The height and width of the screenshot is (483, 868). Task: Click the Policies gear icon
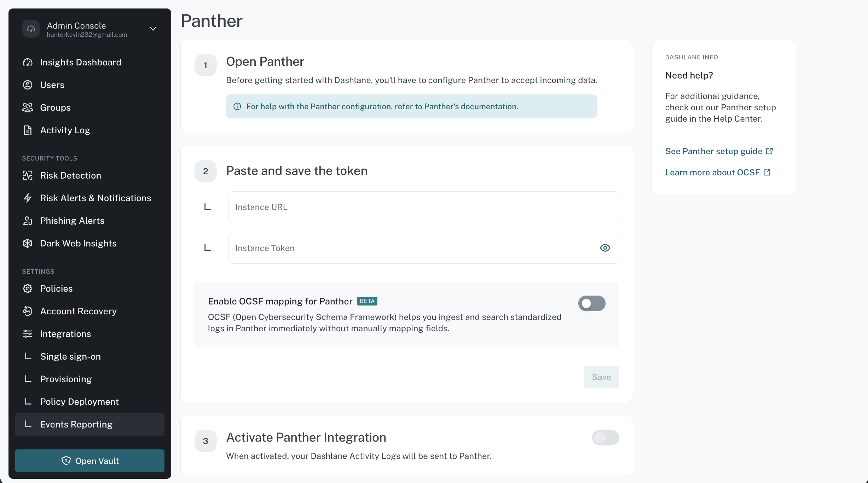(x=28, y=289)
